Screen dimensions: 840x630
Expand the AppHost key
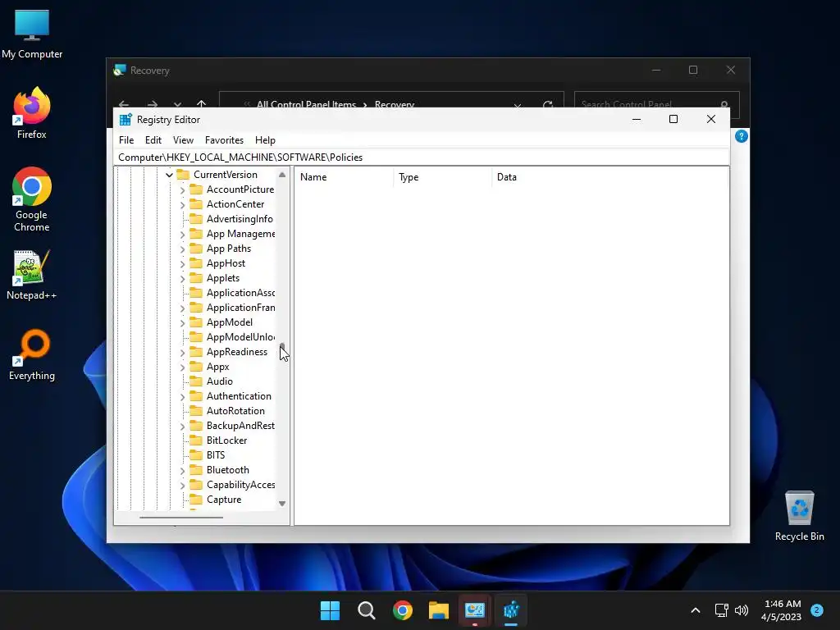tap(182, 263)
